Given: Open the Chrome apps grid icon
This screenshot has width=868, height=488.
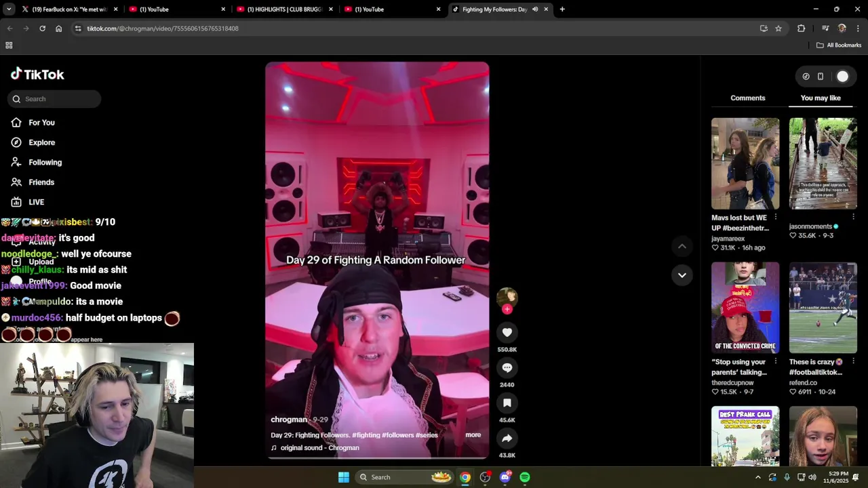Looking at the screenshot, I should pyautogui.click(x=9, y=45).
